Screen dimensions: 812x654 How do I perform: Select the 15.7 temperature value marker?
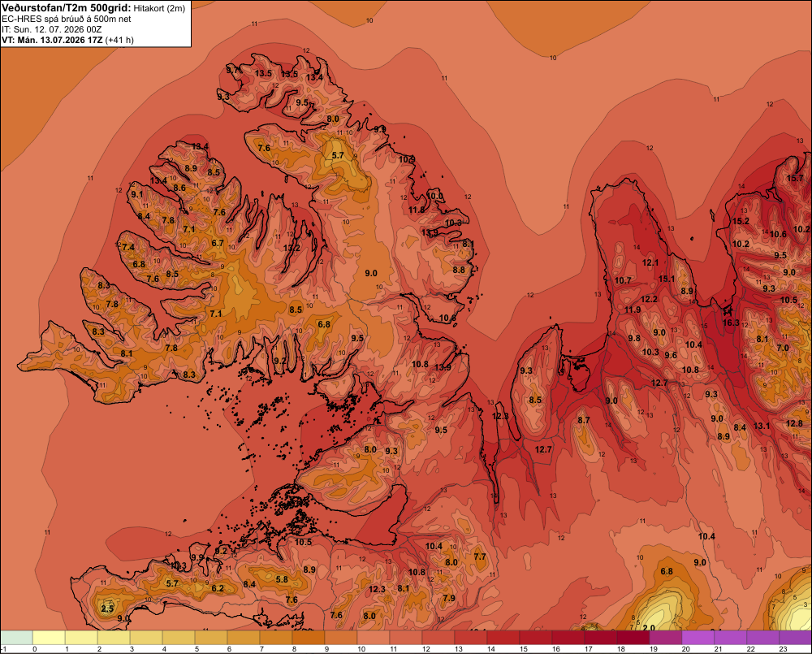click(x=795, y=178)
